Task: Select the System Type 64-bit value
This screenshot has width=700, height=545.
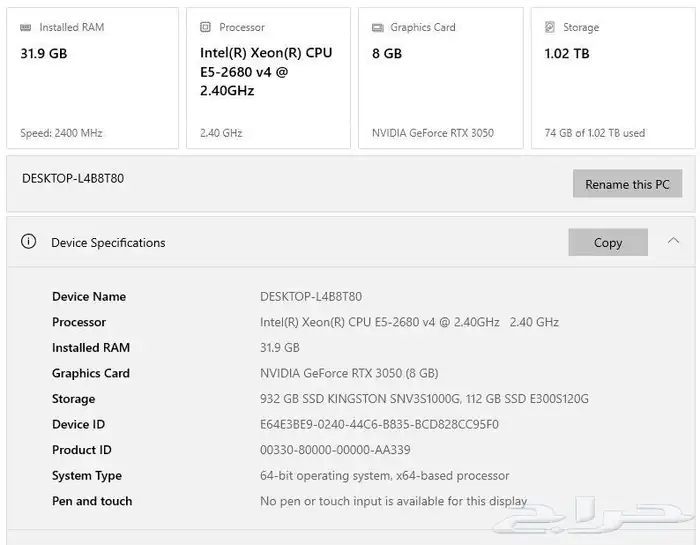Action: 384,476
